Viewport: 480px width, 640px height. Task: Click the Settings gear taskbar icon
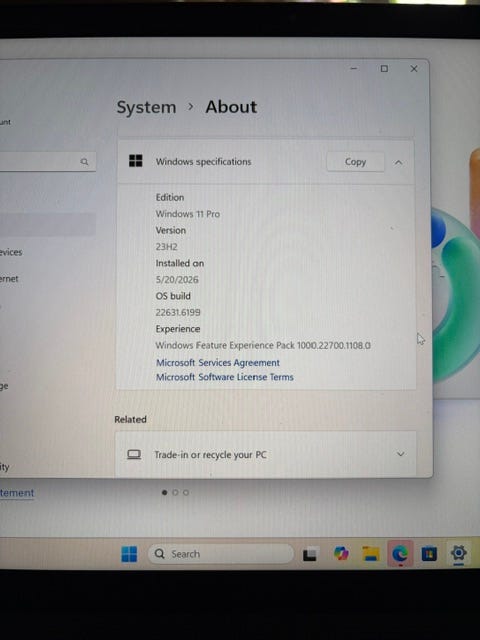point(458,553)
